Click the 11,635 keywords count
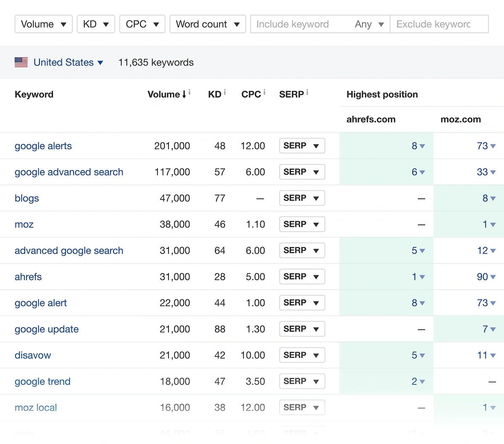 pos(156,62)
